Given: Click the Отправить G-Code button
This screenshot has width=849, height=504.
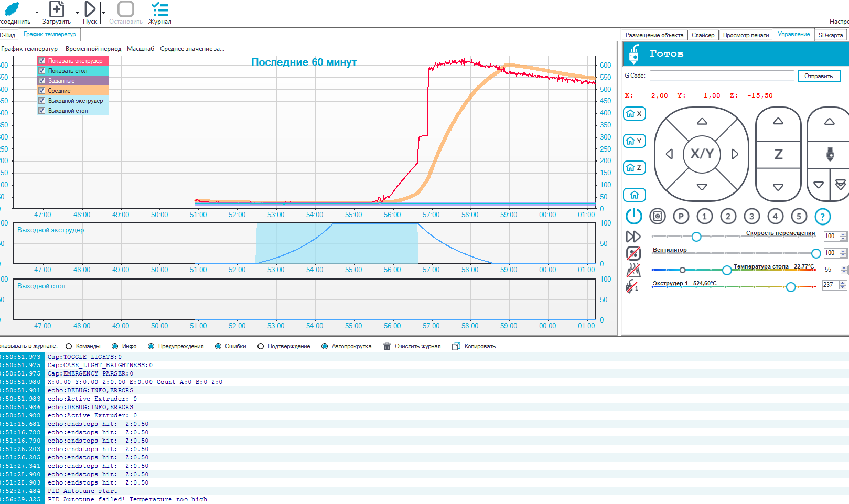Looking at the screenshot, I should pyautogui.click(x=819, y=76).
